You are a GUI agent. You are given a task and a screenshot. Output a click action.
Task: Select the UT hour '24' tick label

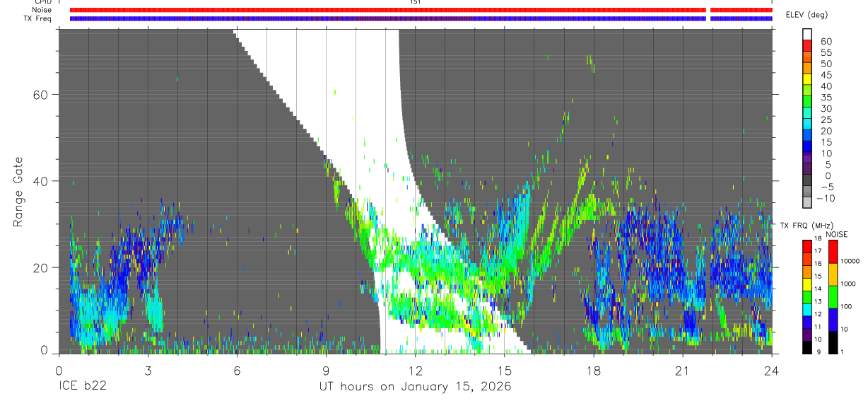coord(772,371)
